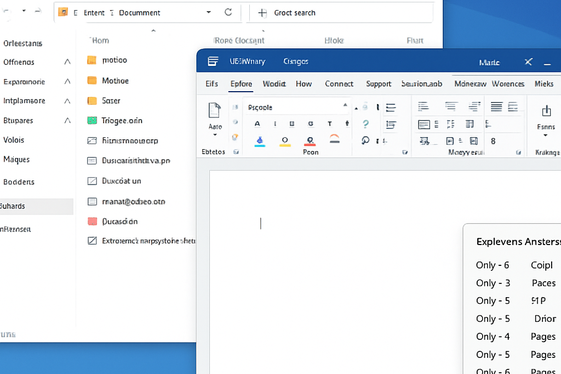Open the Connect ribbon tab
Image resolution: width=561 pixels, height=374 pixels.
point(339,84)
